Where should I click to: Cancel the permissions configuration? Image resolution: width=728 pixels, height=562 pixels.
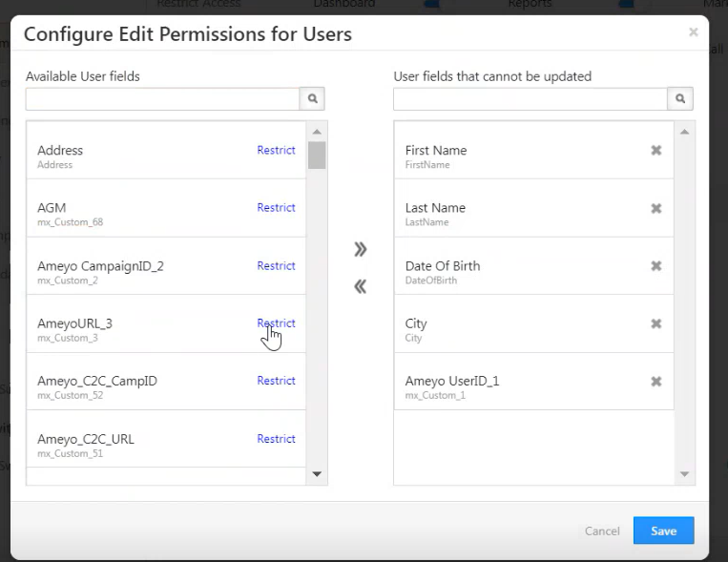(602, 531)
